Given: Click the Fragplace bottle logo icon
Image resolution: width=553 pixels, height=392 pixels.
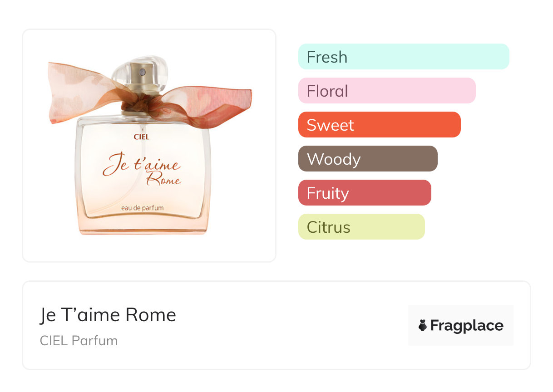Looking at the screenshot, I should [423, 325].
